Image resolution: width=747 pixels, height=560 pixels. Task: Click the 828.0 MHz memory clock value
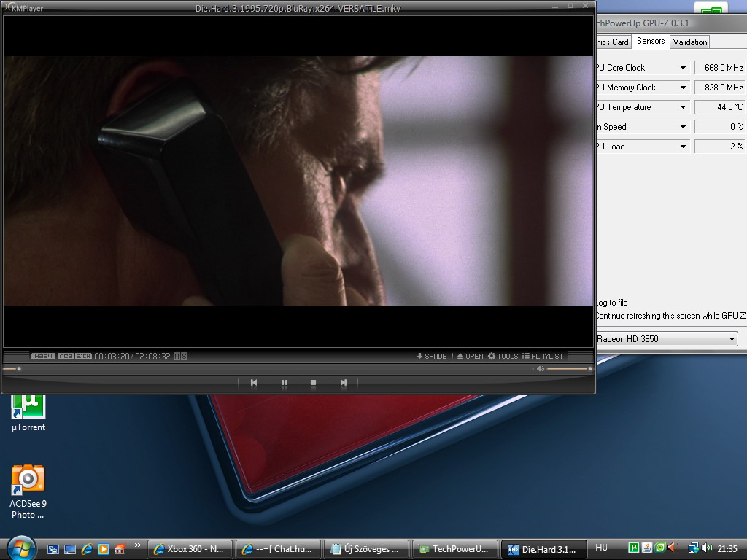(x=720, y=87)
